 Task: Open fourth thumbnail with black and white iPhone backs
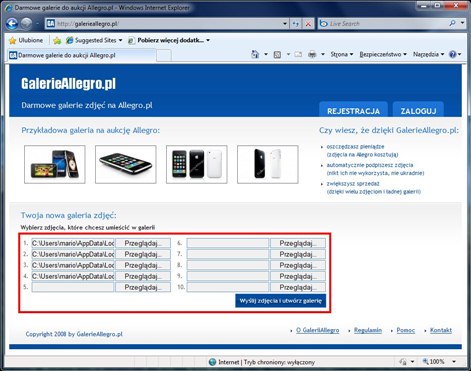(x=268, y=164)
